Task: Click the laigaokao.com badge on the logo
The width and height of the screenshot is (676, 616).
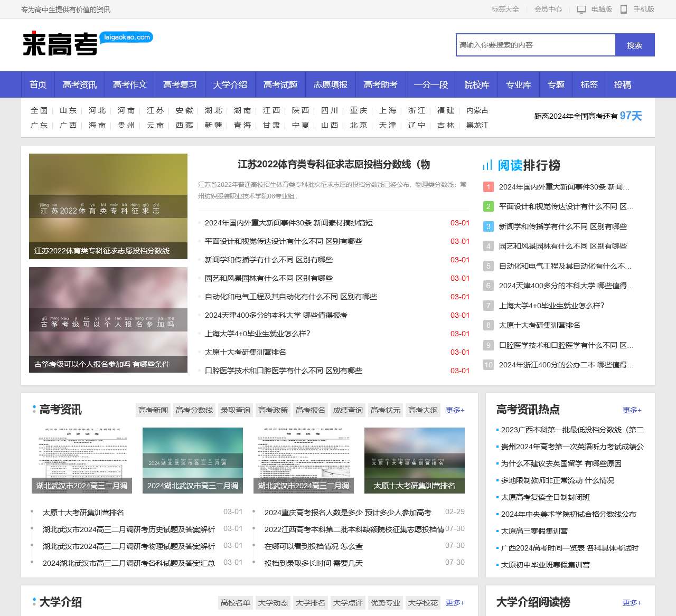Action: [x=126, y=37]
